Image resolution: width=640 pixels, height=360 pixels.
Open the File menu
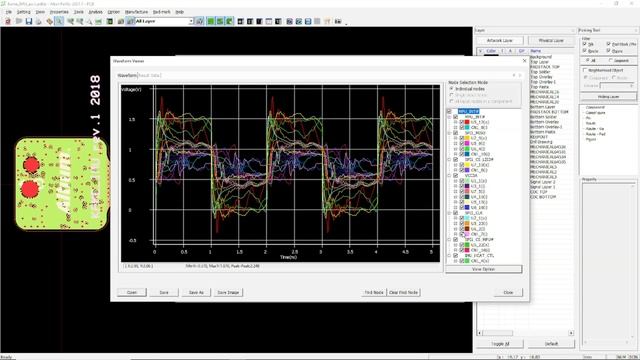tap(9, 12)
